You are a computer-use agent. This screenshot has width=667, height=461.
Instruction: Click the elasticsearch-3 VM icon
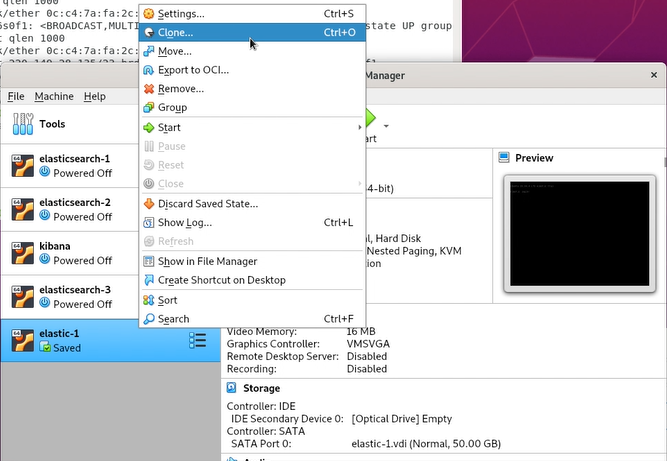pos(23,297)
